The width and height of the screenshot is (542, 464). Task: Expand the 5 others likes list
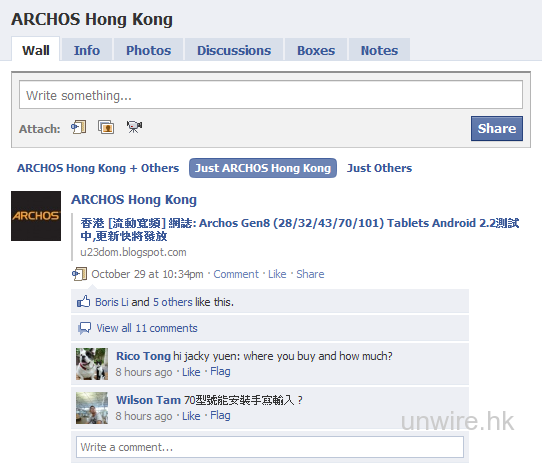click(172, 302)
